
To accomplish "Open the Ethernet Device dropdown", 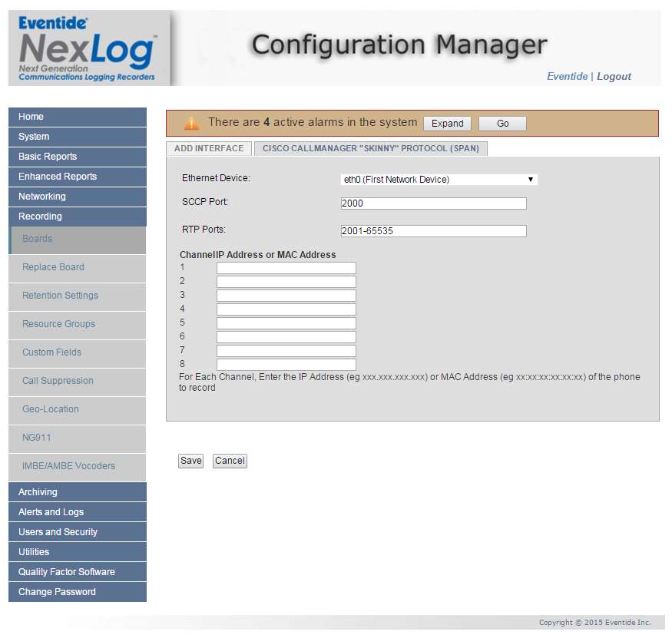I will pos(439,180).
